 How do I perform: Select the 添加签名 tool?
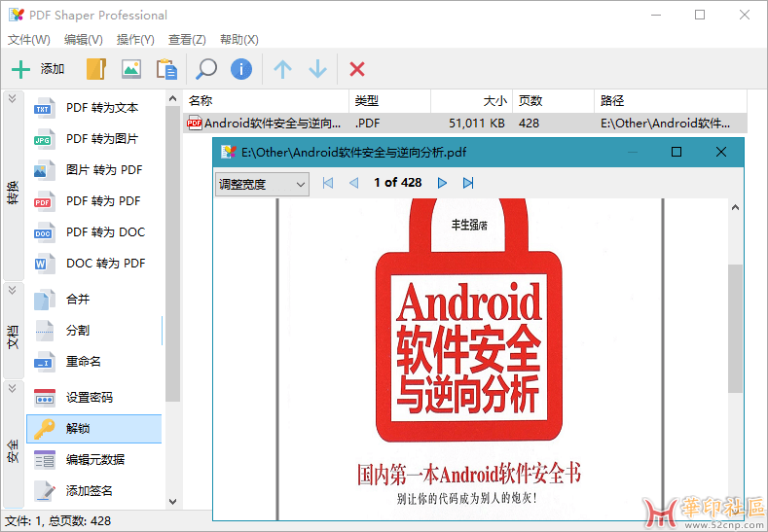[x=94, y=491]
